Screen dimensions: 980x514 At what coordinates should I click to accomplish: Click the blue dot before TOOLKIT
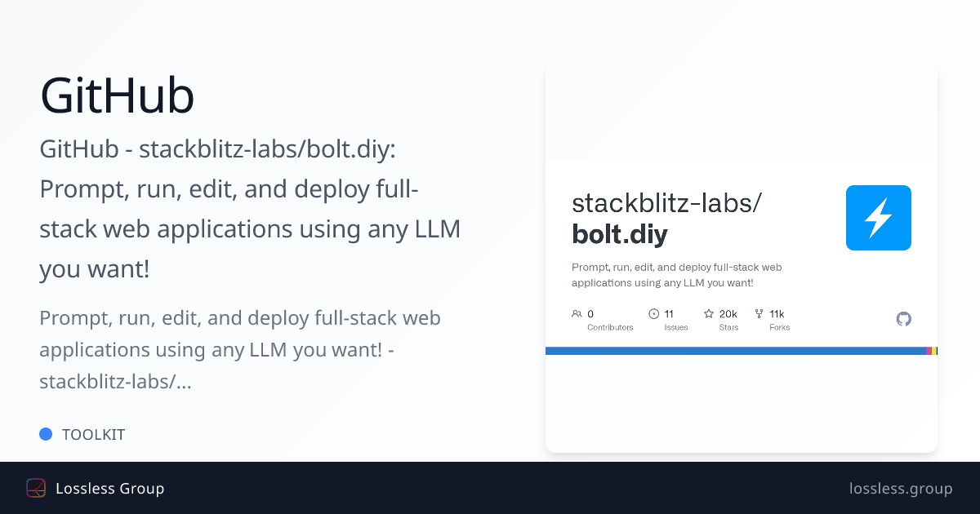46,434
